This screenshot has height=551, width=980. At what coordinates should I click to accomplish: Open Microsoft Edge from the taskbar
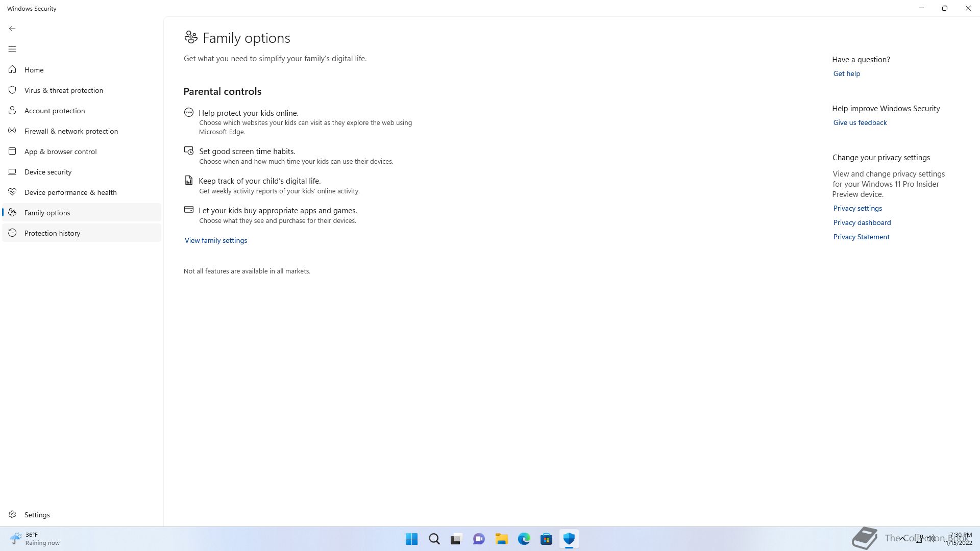[x=524, y=539]
